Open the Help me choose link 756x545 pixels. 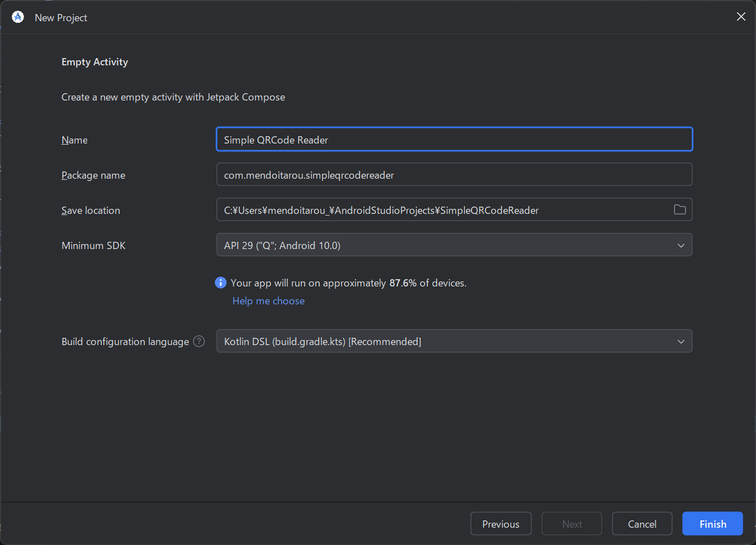coord(268,301)
